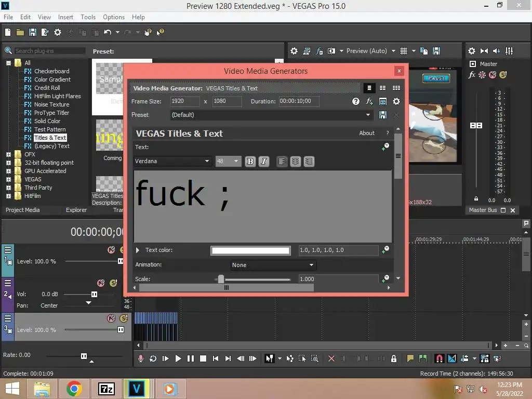The image size is (532, 399).
Task: Open the Options menu
Action: point(114,17)
